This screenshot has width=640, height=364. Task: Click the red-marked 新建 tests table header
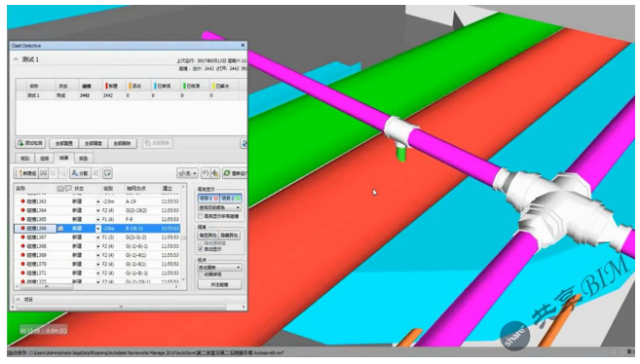click(x=111, y=86)
